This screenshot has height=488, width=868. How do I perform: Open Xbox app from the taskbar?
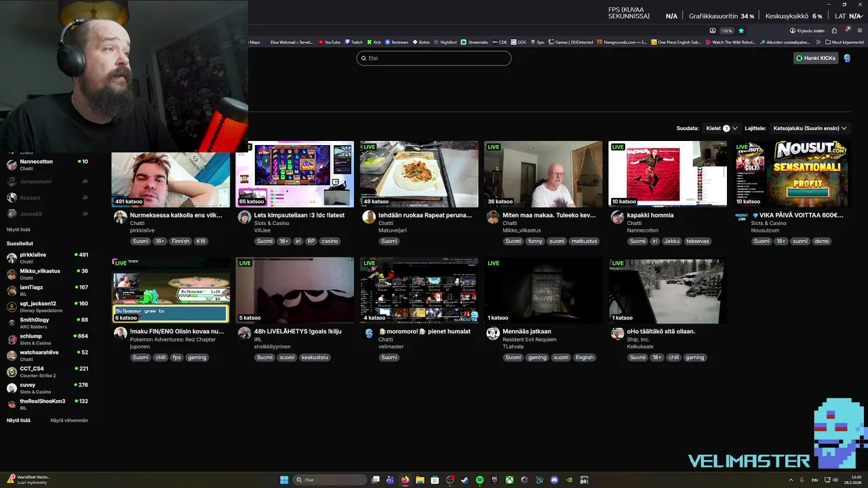point(509,480)
